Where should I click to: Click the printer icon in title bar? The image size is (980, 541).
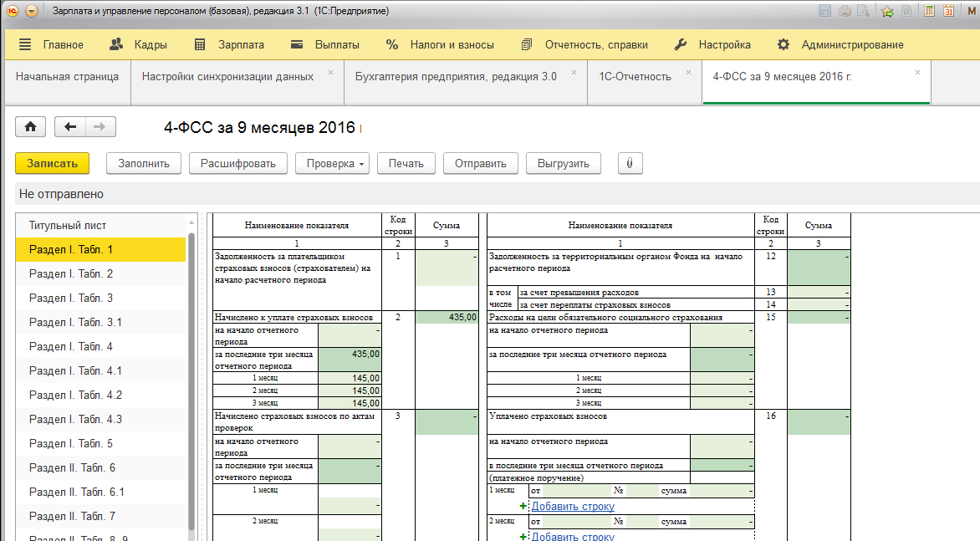pos(845,11)
